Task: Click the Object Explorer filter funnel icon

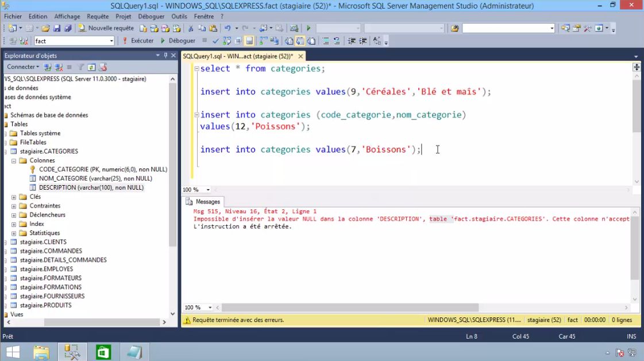Action: pyautogui.click(x=81, y=67)
